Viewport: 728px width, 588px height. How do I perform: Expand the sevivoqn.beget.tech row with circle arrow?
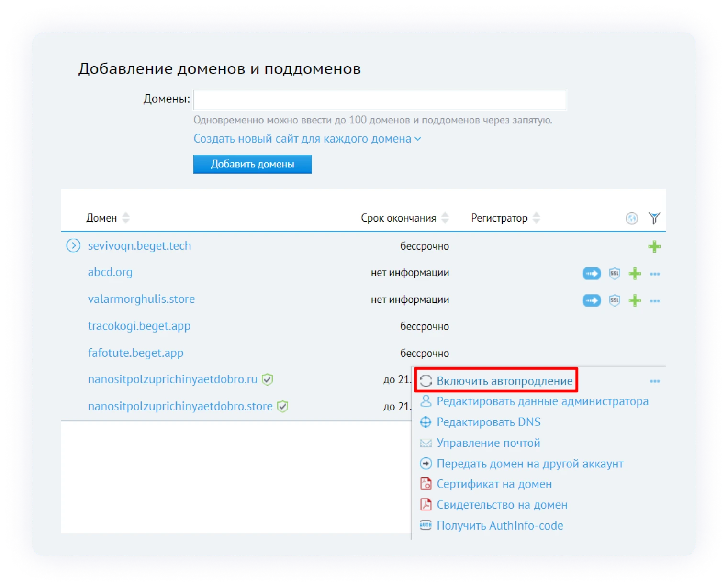[x=73, y=246]
